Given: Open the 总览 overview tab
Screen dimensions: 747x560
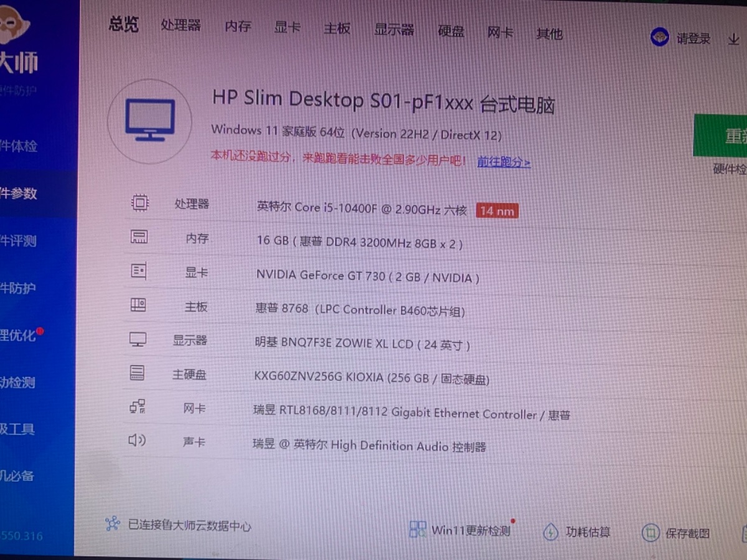Looking at the screenshot, I should pyautogui.click(x=124, y=24).
